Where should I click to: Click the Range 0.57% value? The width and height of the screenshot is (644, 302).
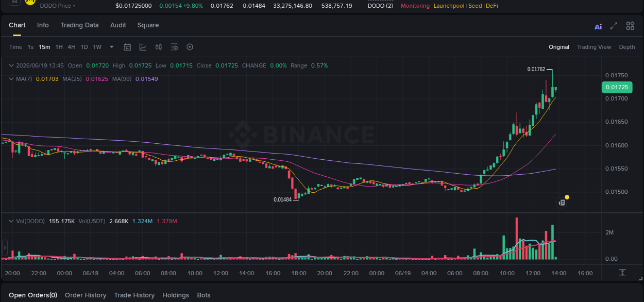tap(319, 65)
